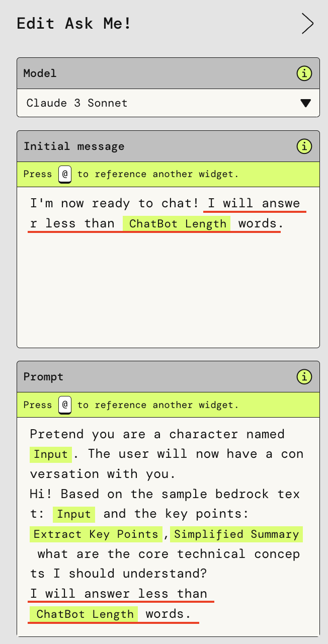
Task: Select the ChatBot Length tag in Prompt
Action: 84,614
